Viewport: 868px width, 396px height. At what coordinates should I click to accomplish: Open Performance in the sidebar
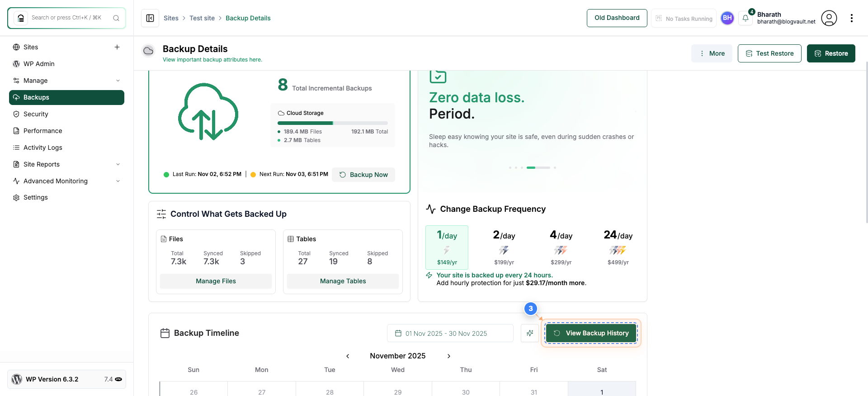pos(66,131)
